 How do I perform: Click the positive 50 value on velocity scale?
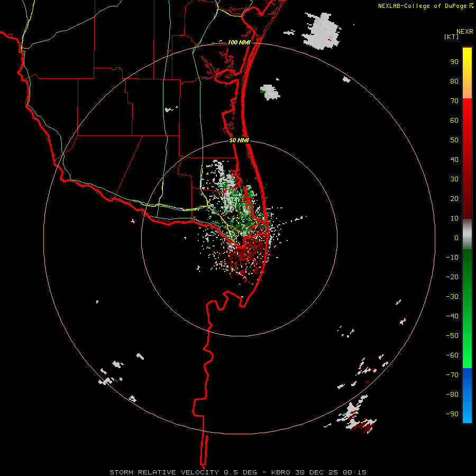pyautogui.click(x=454, y=140)
